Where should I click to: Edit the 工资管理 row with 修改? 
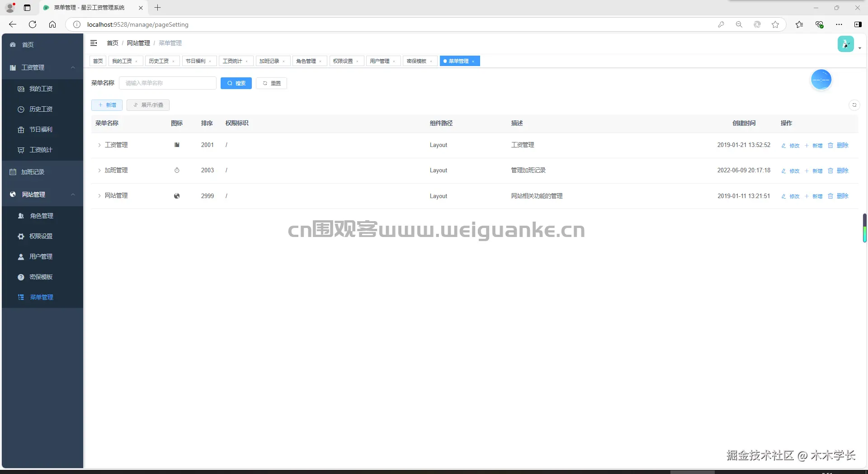(790, 146)
